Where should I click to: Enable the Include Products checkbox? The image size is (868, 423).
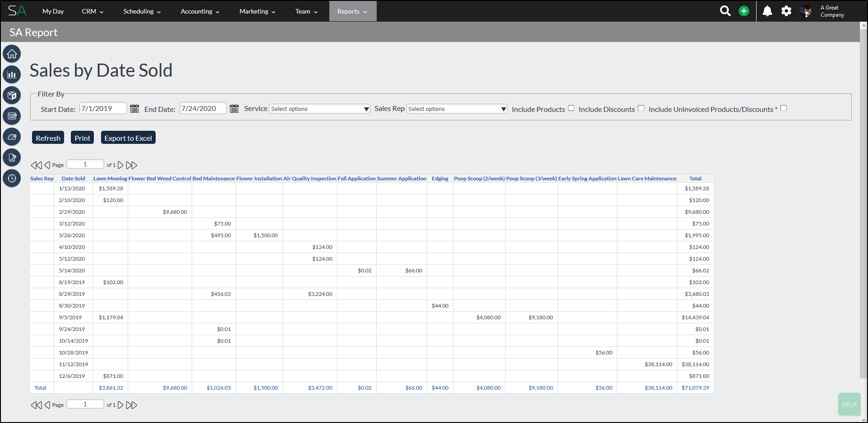pos(571,108)
